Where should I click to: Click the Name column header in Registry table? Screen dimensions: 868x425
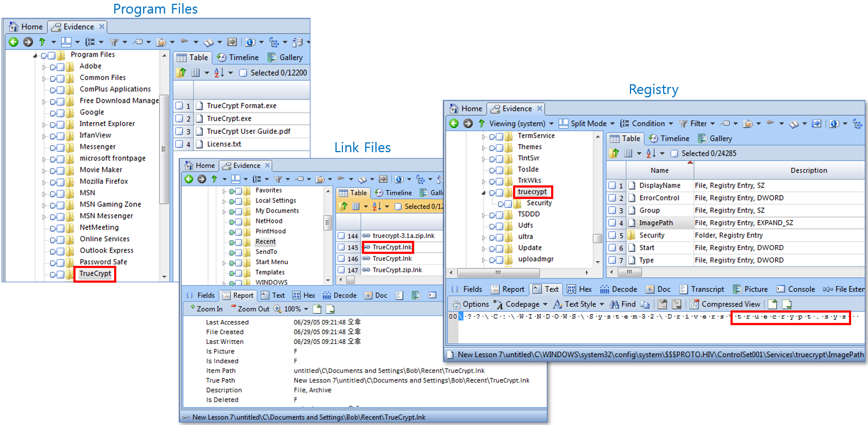tap(659, 171)
